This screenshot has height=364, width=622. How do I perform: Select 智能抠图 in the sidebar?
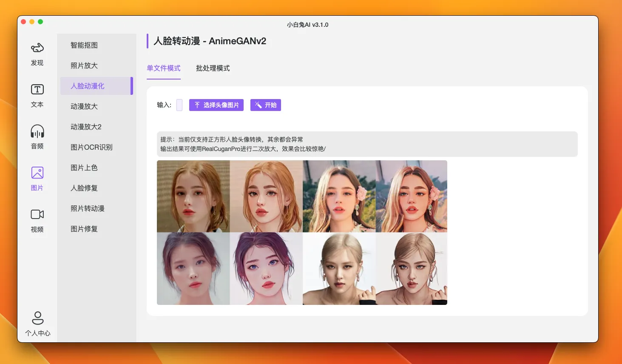click(x=97, y=45)
